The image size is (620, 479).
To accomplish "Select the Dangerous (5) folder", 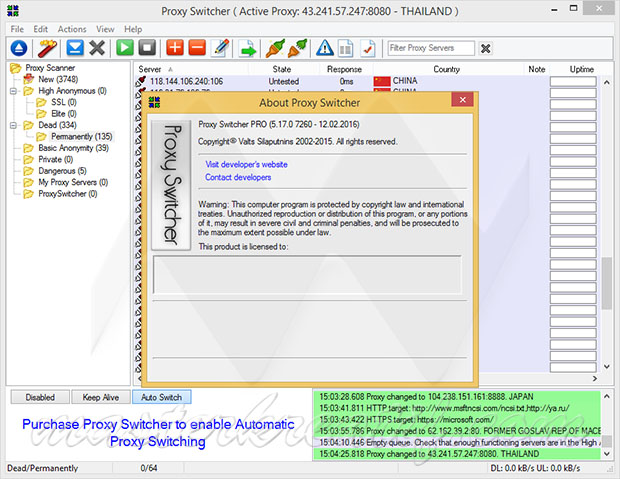I will tap(62, 171).
